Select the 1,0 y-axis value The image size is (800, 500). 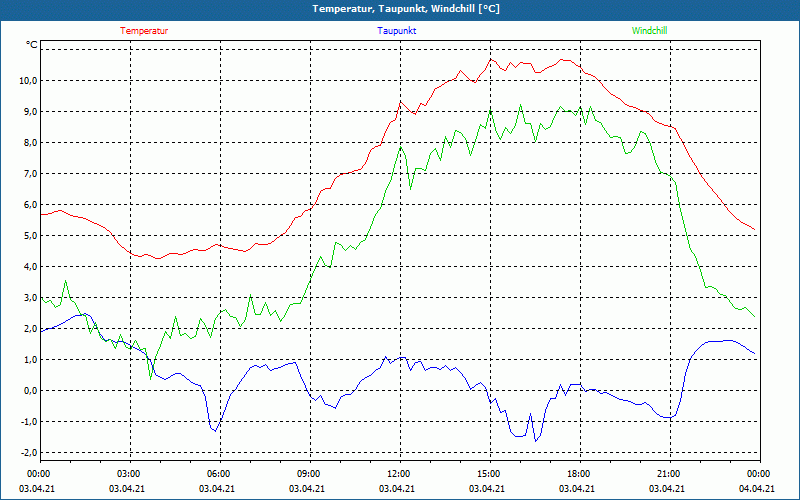coord(30,360)
